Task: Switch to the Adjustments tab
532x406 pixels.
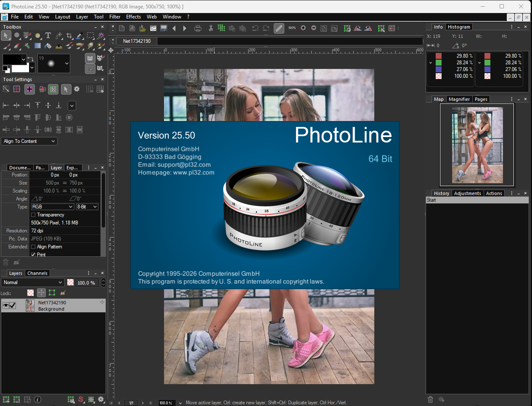Action: click(468, 193)
